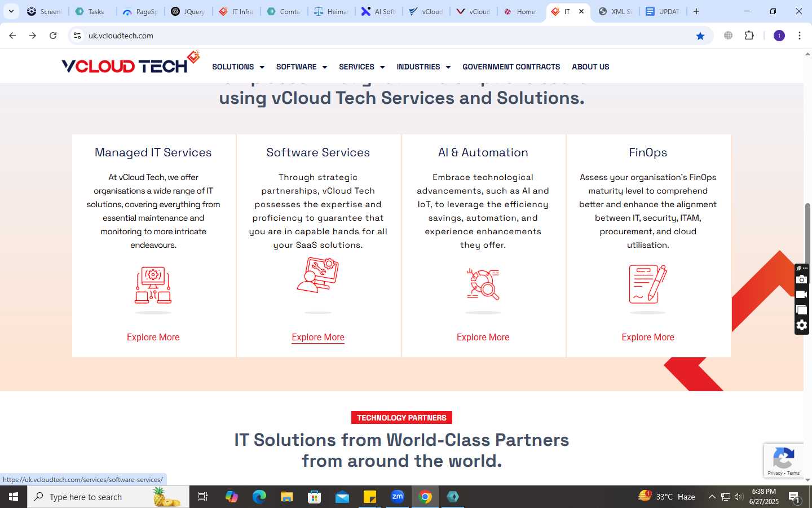Image resolution: width=812 pixels, height=508 pixels.
Task: Expand the Services dropdown menu
Action: pyautogui.click(x=362, y=67)
